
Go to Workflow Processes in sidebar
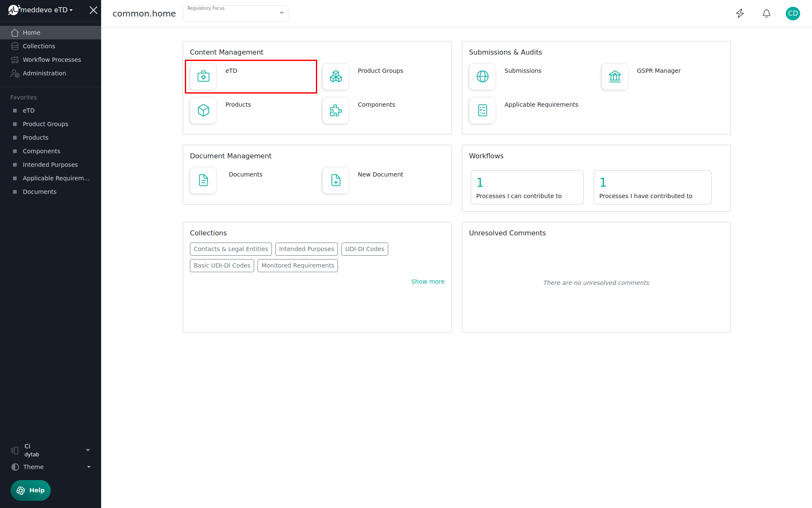[52, 60]
